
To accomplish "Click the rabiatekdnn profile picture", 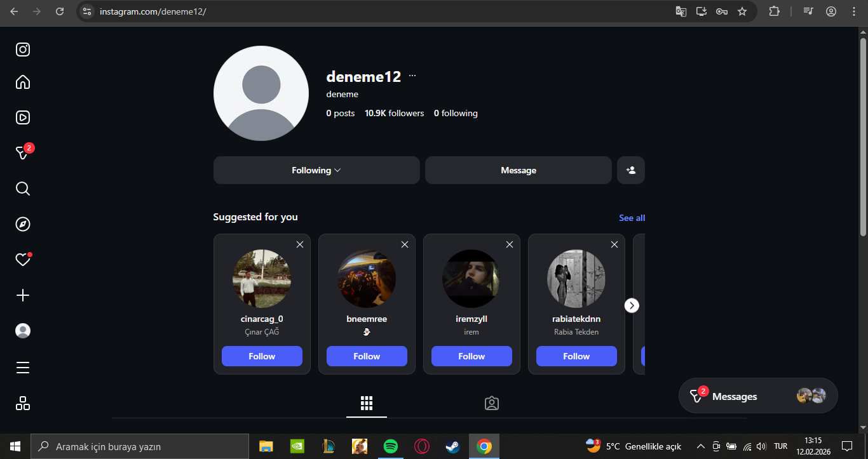I will click(x=576, y=279).
